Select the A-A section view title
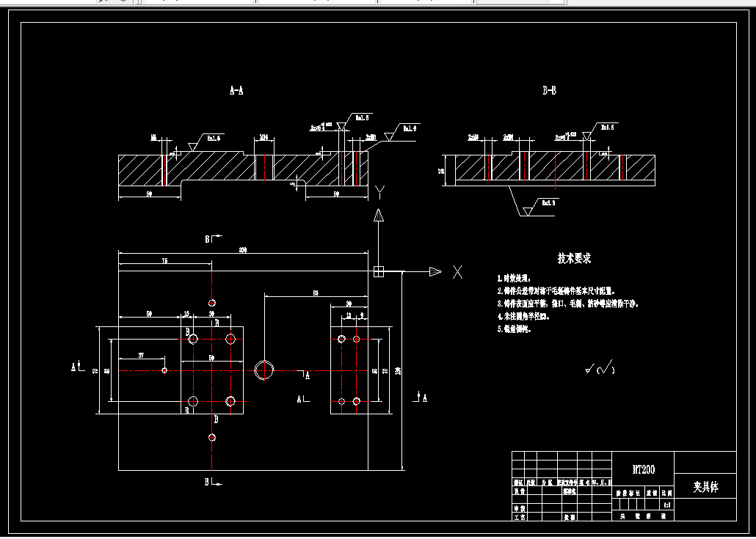The width and height of the screenshot is (756, 539). coord(236,90)
